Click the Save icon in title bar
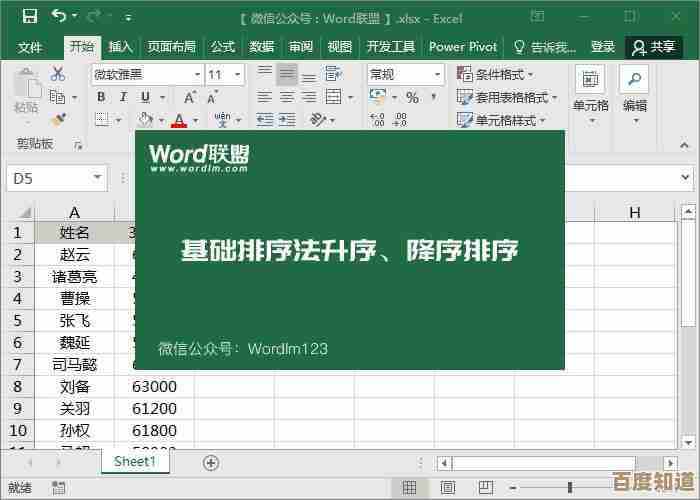Viewport: 700px width, 500px height. (x=30, y=17)
